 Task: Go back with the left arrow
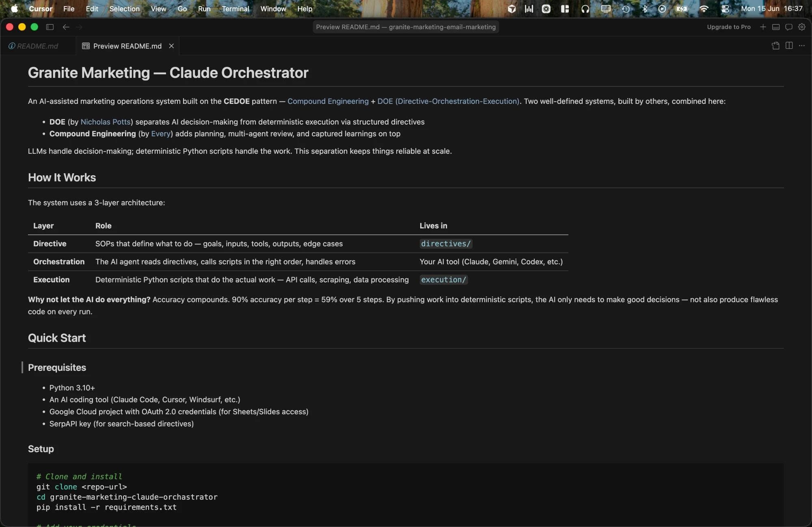(66, 27)
